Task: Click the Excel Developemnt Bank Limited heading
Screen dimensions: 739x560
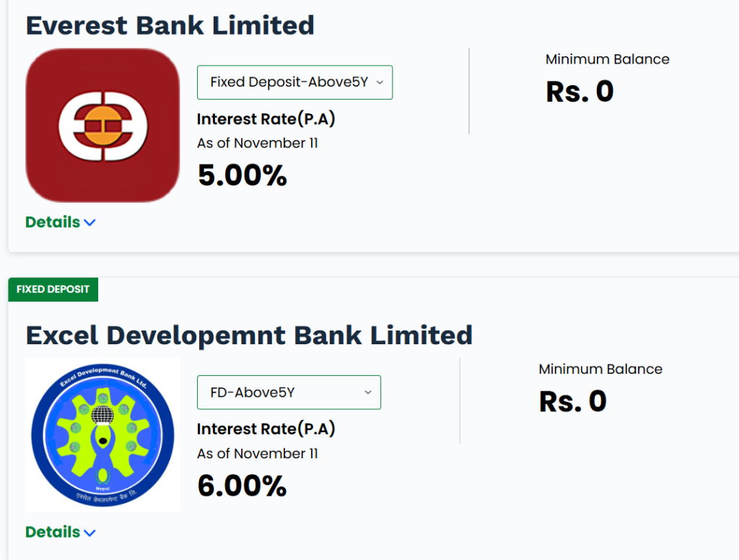Action: coord(249,335)
